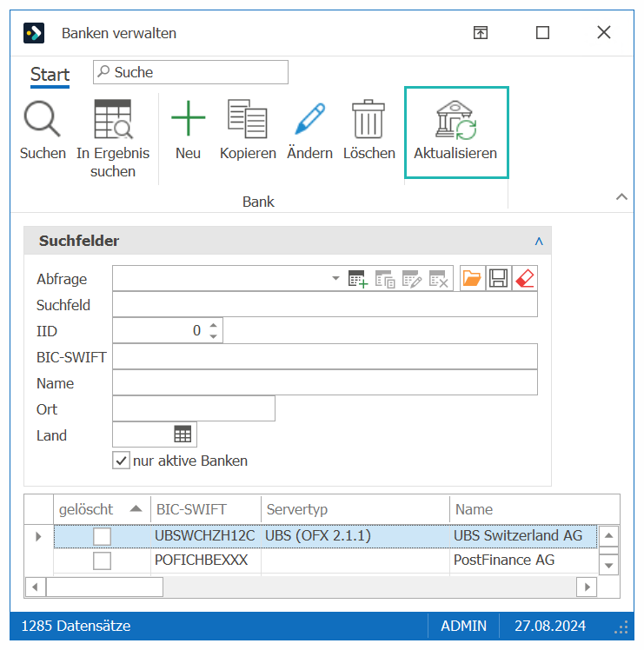Screen dimensions: 644x650
Task: Close the Banken verwalten window
Action: [604, 32]
